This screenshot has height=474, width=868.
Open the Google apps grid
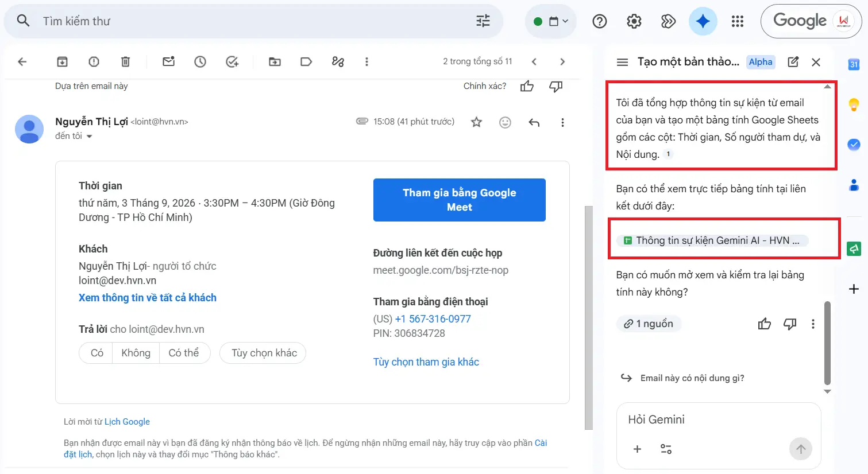point(738,21)
